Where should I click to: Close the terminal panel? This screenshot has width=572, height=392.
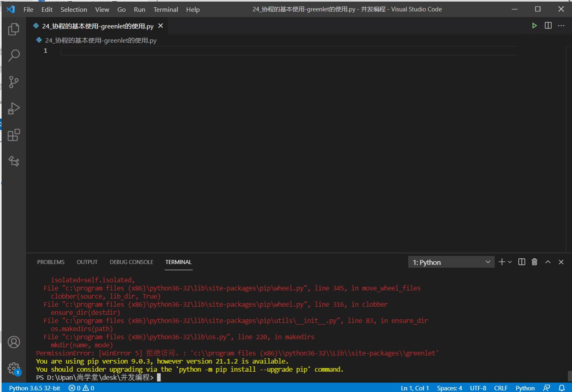(561, 262)
